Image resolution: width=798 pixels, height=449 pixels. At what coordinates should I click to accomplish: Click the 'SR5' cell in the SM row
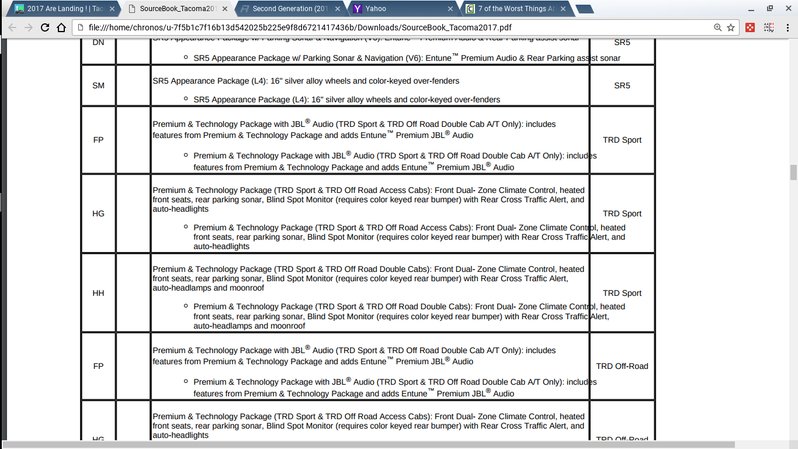[x=622, y=86]
